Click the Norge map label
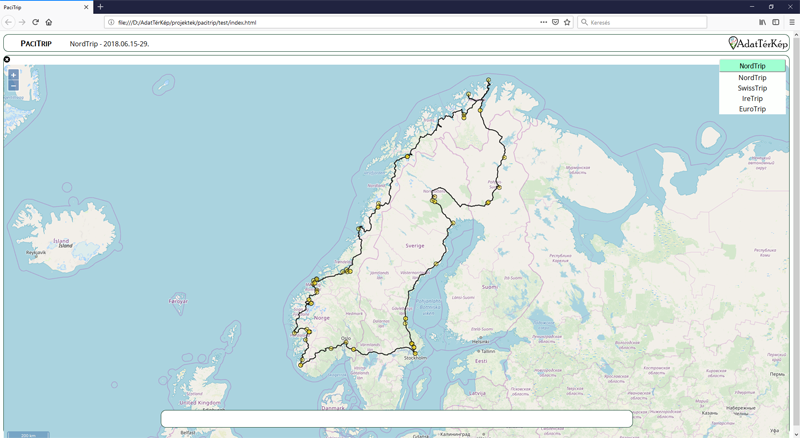800x438 pixels. point(321,318)
